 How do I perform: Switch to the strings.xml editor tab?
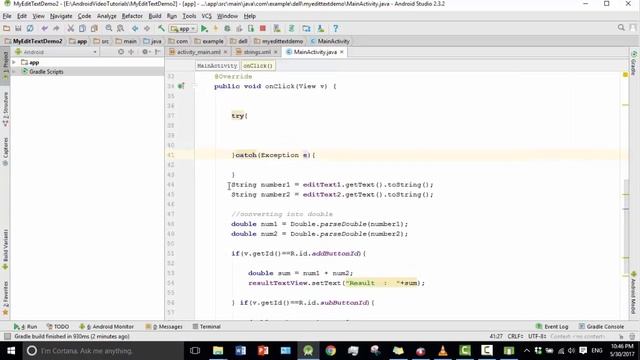click(x=257, y=52)
